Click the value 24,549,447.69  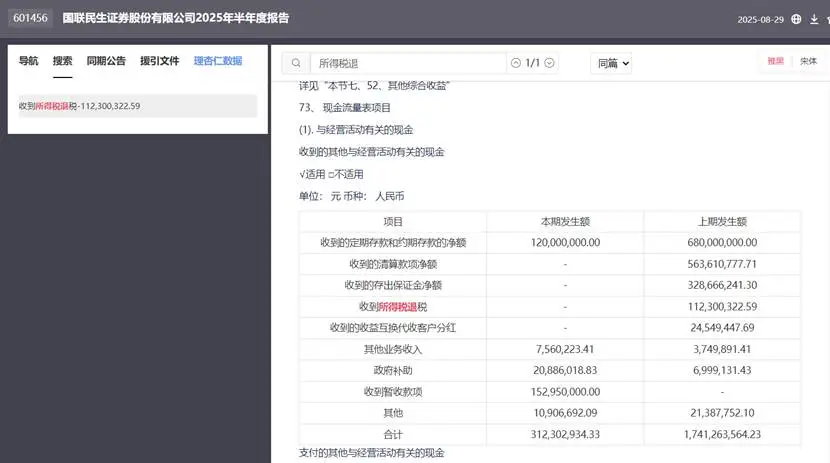[x=722, y=328]
